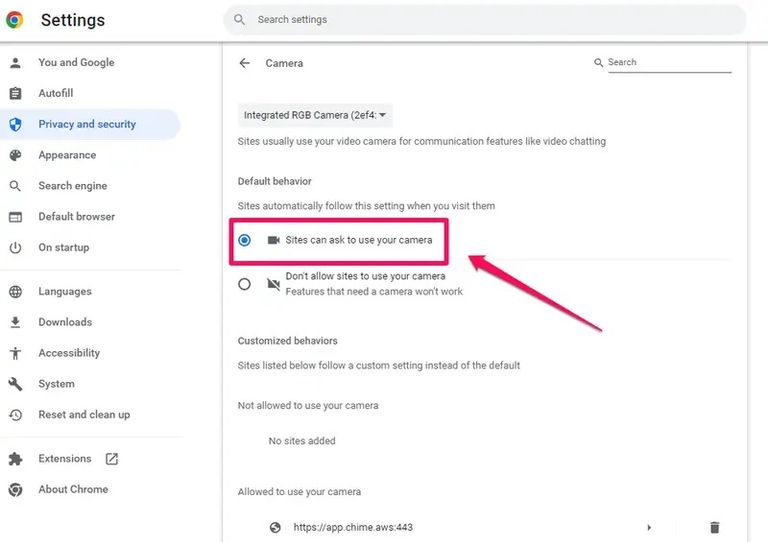Click Features that need a camera won't work
Image resolution: width=768 pixels, height=542 pixels.
click(374, 292)
